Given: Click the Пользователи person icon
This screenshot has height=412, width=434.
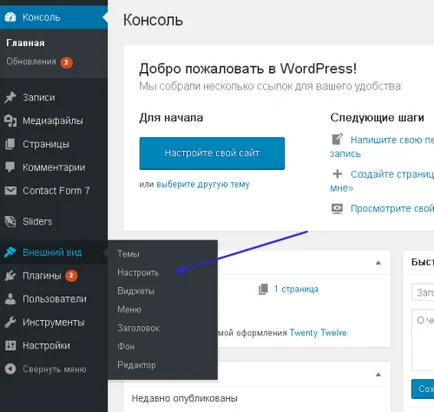Looking at the screenshot, I should coord(10,299).
